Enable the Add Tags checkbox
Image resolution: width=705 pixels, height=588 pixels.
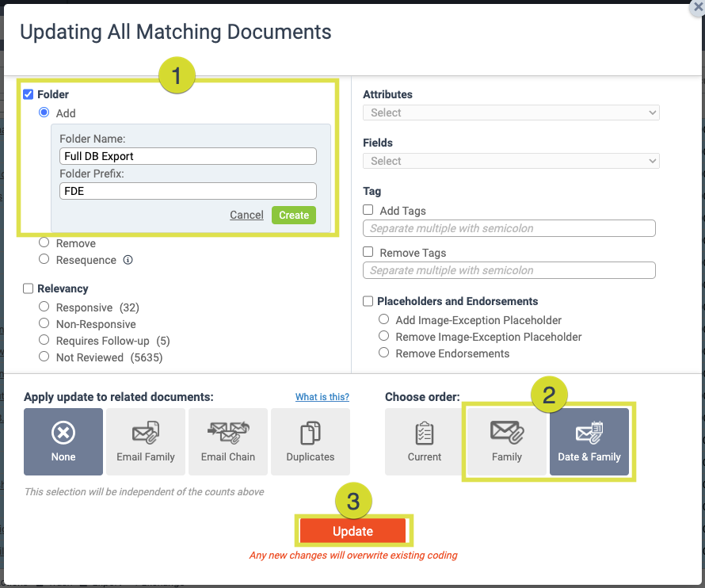pos(368,210)
